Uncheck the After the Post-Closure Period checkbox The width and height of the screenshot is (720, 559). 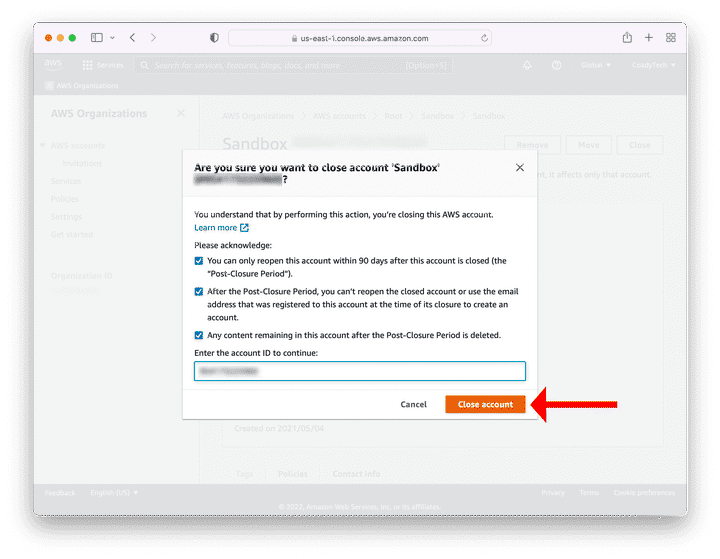click(x=198, y=292)
